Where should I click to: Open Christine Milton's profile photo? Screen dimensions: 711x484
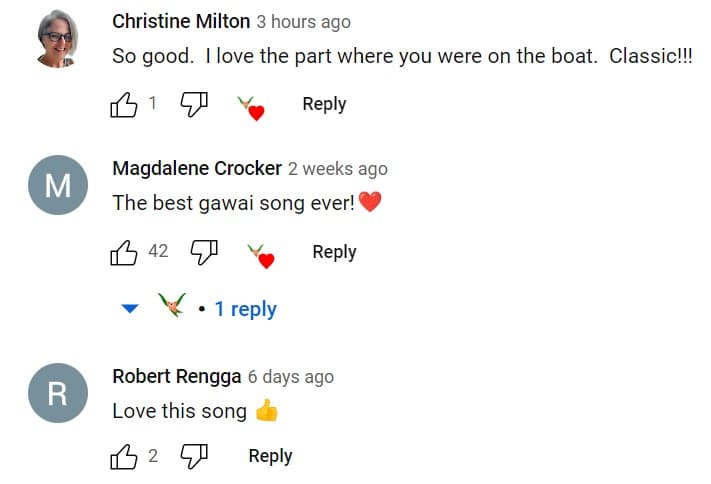(x=58, y=39)
